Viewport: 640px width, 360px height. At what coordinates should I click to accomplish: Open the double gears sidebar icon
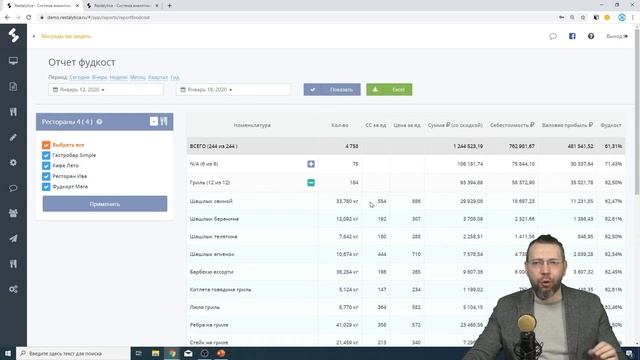click(13, 289)
